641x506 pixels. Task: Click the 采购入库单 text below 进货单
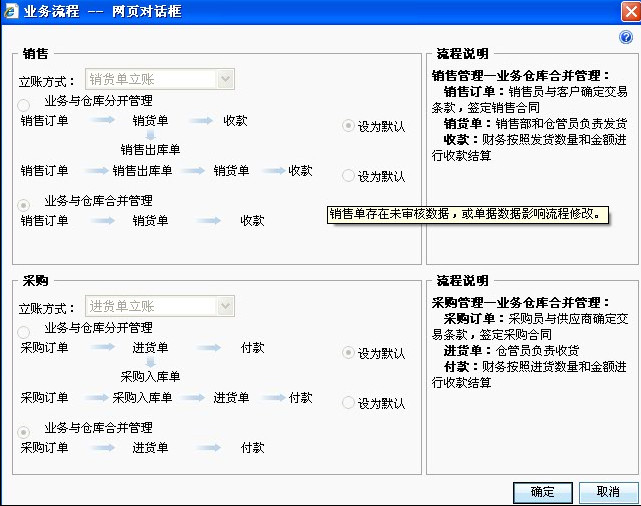[x=150, y=376]
